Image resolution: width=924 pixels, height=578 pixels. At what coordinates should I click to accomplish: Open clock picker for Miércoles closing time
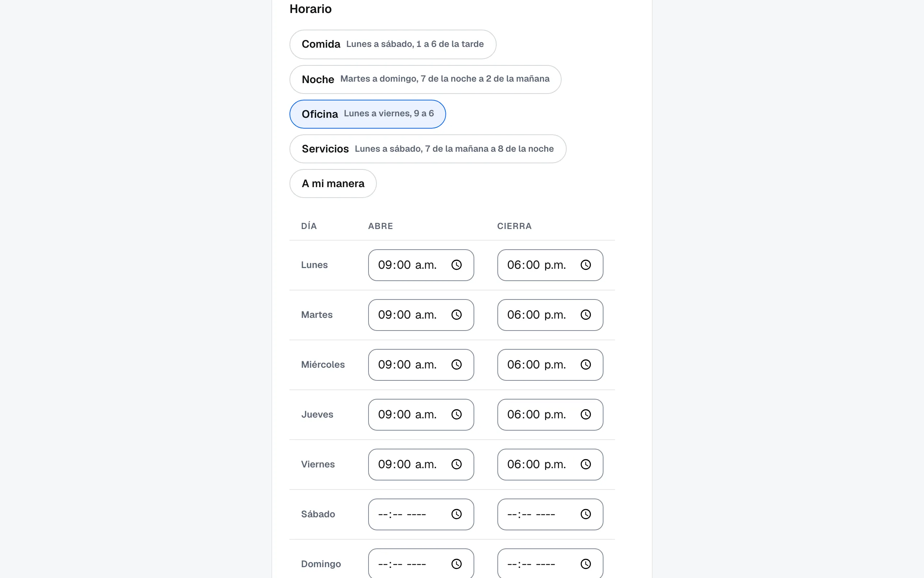point(585,365)
